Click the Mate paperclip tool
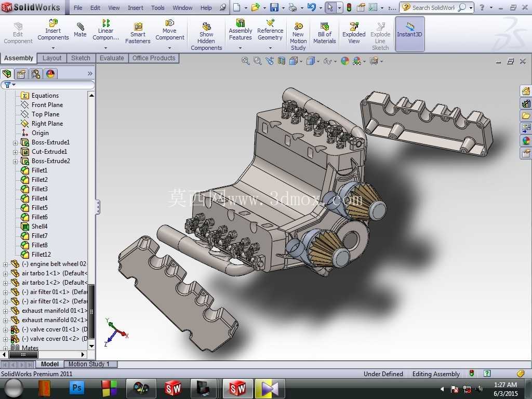 pos(80,30)
